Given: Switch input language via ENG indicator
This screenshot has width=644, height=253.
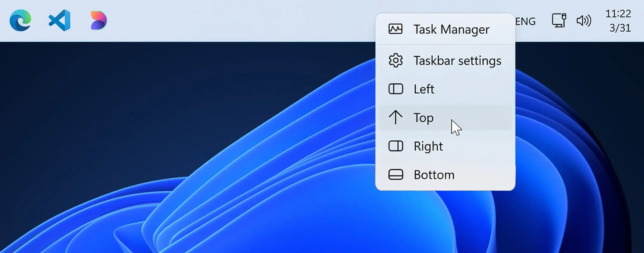Looking at the screenshot, I should tap(525, 21).
